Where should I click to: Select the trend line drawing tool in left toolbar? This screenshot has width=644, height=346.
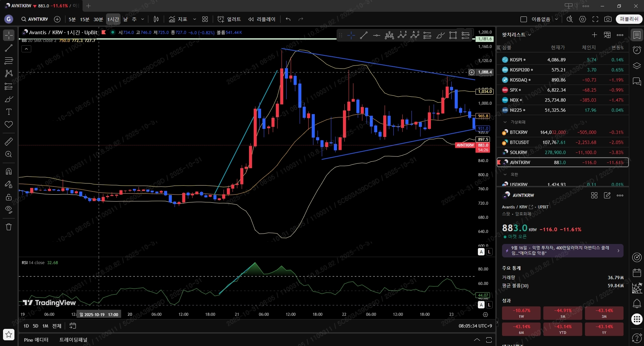9,48
